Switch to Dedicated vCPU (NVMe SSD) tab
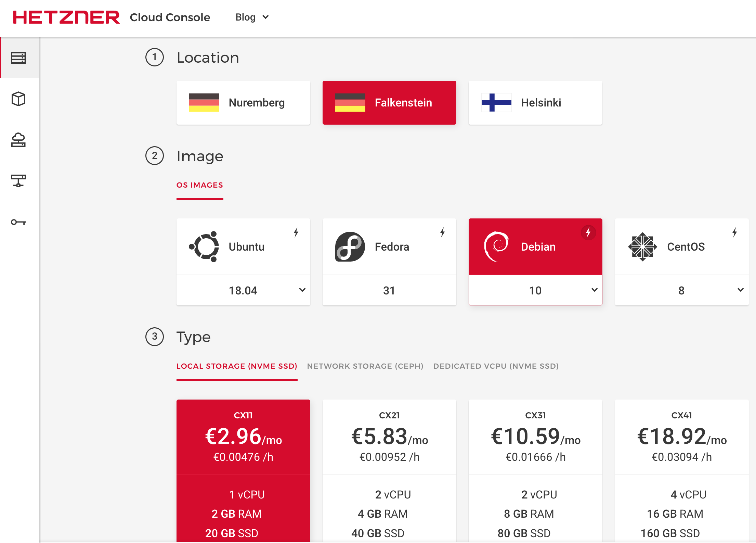756x543 pixels. point(496,366)
